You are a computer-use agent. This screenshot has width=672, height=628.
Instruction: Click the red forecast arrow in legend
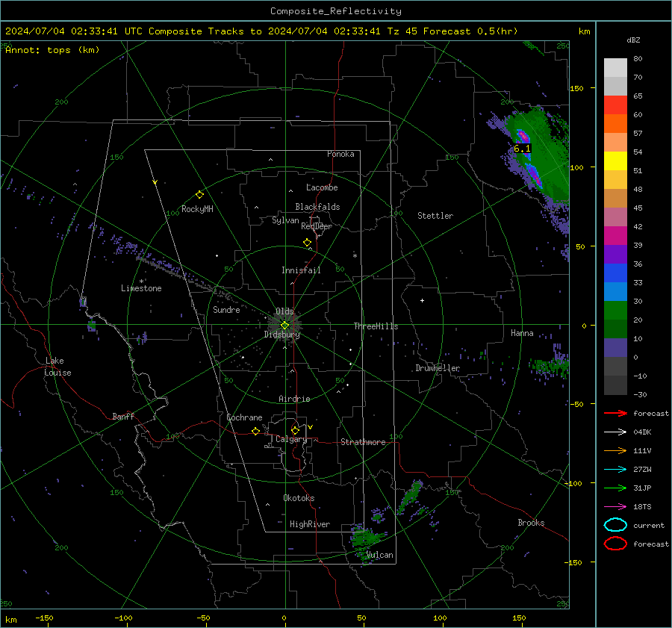[615, 413]
